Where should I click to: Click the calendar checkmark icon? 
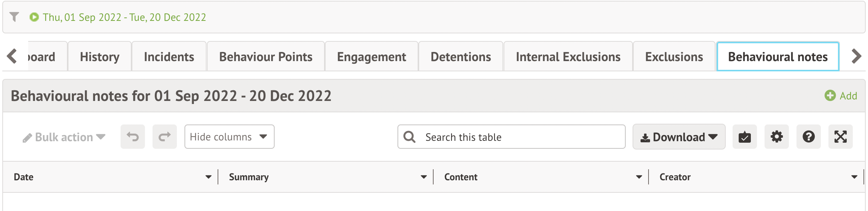pos(745,137)
